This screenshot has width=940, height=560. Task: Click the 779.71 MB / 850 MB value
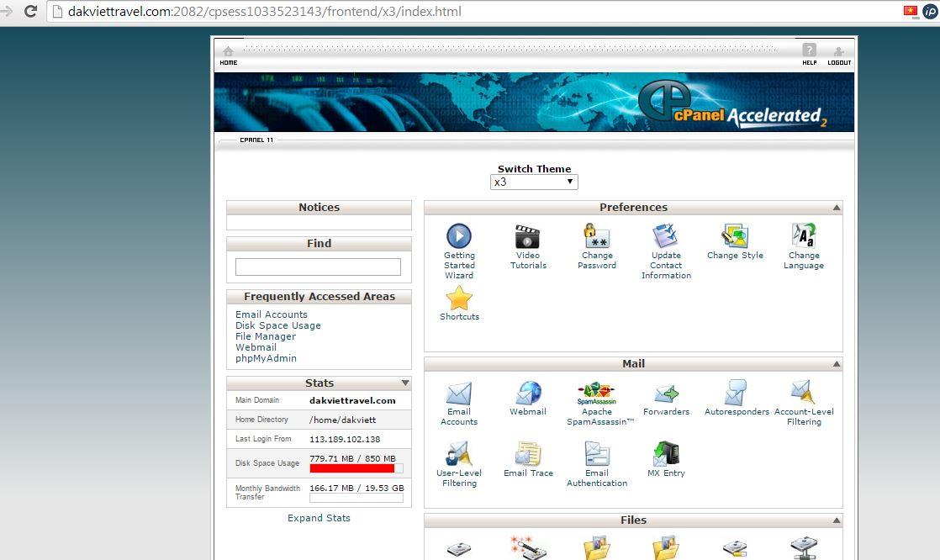coord(352,458)
